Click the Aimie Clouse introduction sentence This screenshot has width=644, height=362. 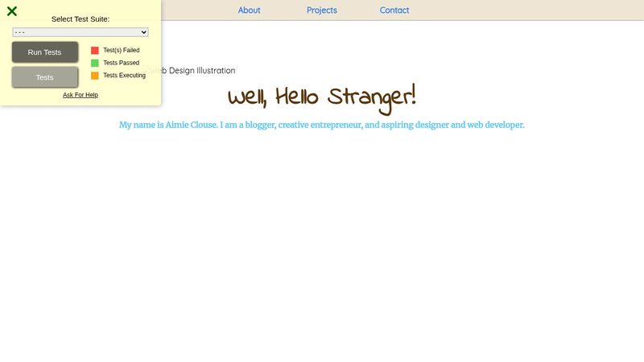pos(322,125)
